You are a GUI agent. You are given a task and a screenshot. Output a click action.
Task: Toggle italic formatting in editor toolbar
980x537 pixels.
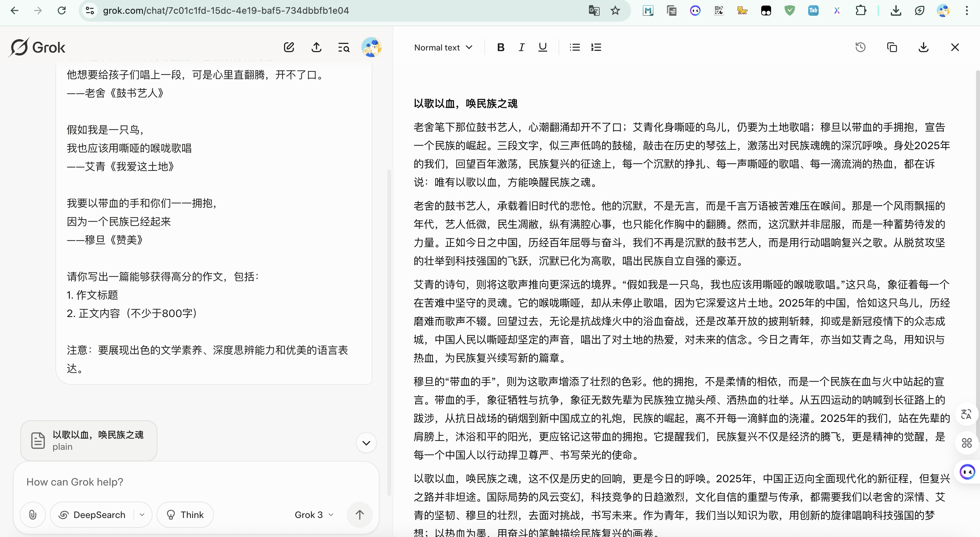point(521,47)
